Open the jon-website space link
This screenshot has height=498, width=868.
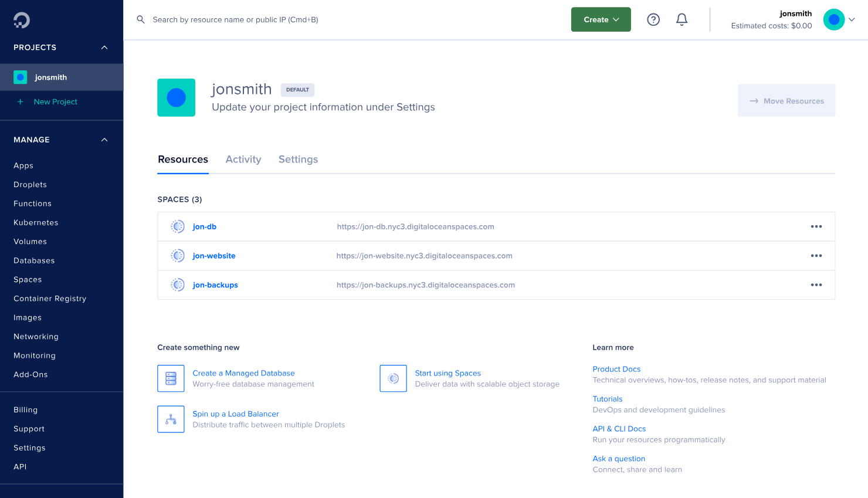tap(214, 256)
